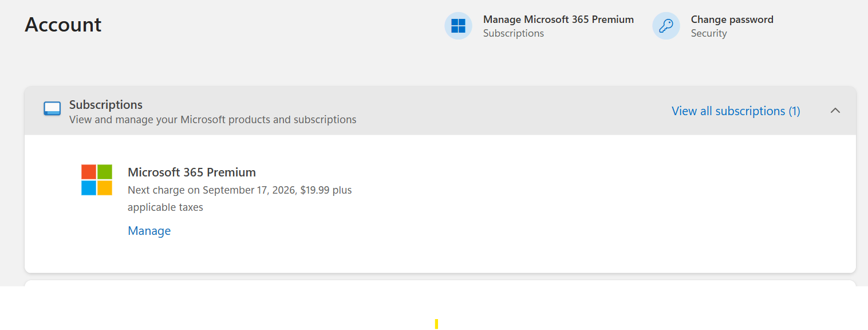Click the Microsoft four-color logo
Image resolution: width=868 pixels, height=330 pixels.
click(x=97, y=180)
